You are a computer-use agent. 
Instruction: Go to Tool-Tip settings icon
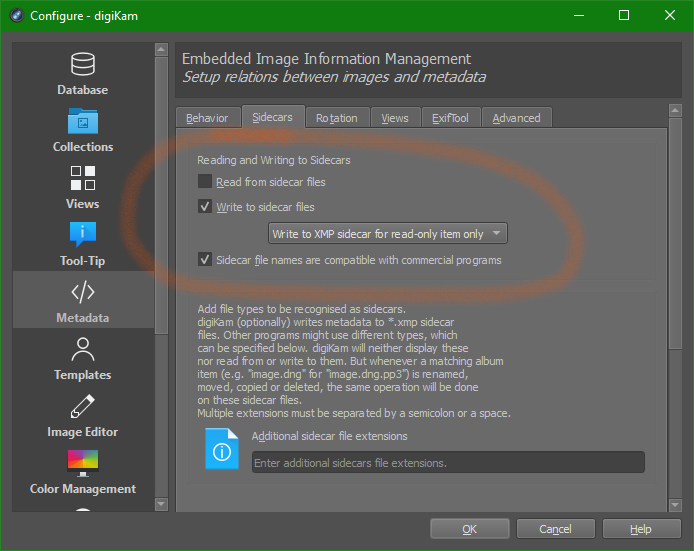click(83, 236)
